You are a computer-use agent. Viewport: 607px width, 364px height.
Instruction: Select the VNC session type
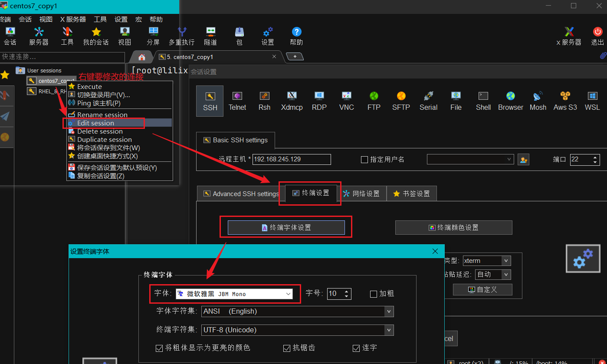point(347,101)
